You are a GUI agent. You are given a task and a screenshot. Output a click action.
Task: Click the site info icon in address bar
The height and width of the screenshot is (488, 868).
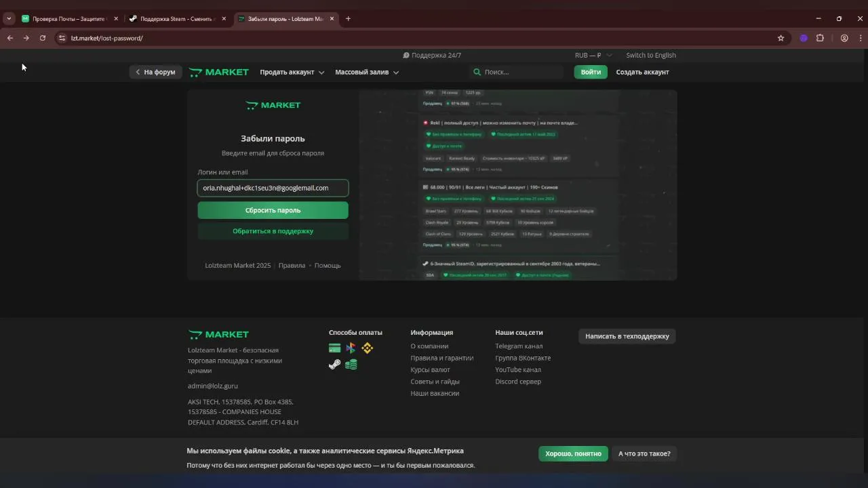pyautogui.click(x=62, y=38)
